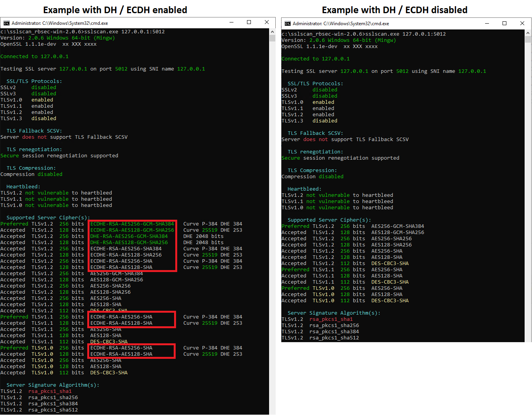Click the ECDHE-RSA-AES256-GCM-SHA384 cipher in the left window
This screenshot has width=532, height=415.
132,224
